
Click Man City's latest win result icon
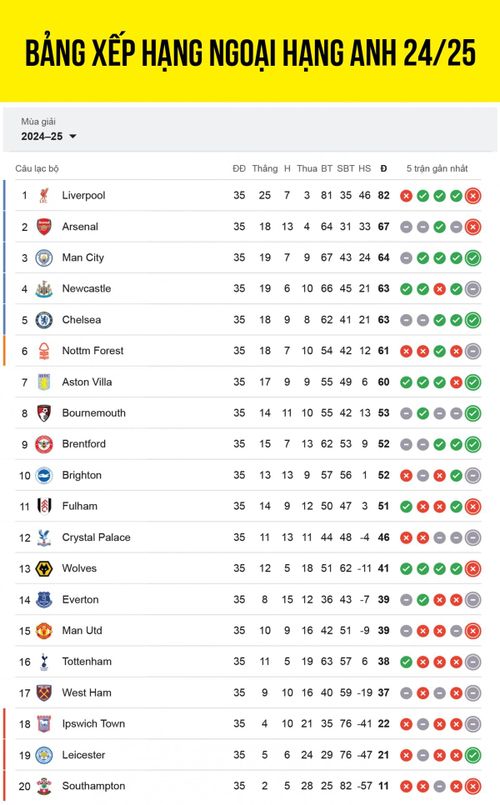click(x=473, y=258)
